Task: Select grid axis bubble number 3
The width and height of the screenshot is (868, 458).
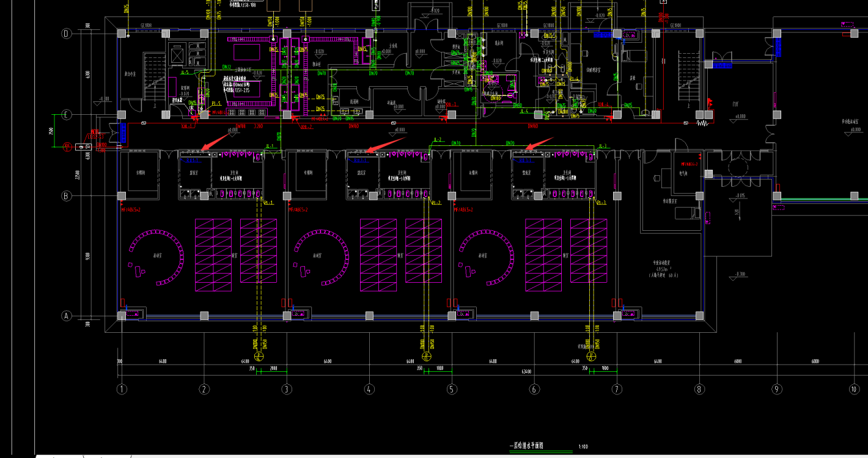Action: coord(287,389)
